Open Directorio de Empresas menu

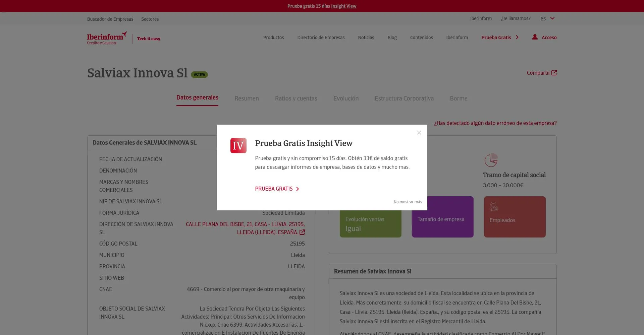point(321,38)
